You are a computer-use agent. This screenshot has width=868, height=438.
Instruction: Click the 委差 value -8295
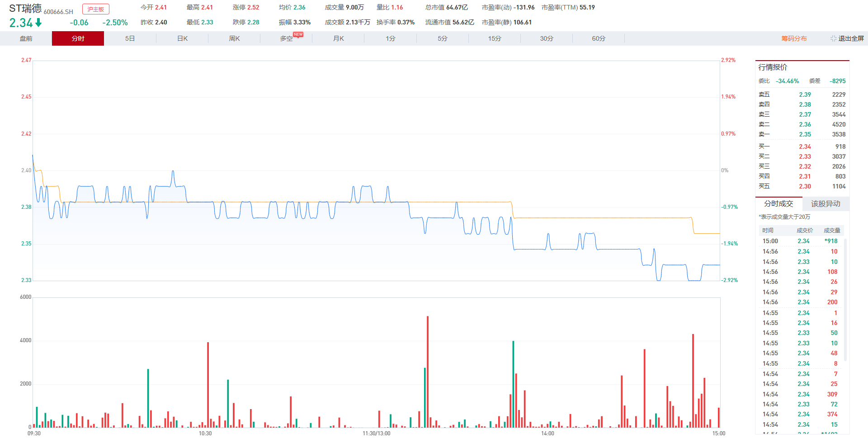click(x=838, y=81)
